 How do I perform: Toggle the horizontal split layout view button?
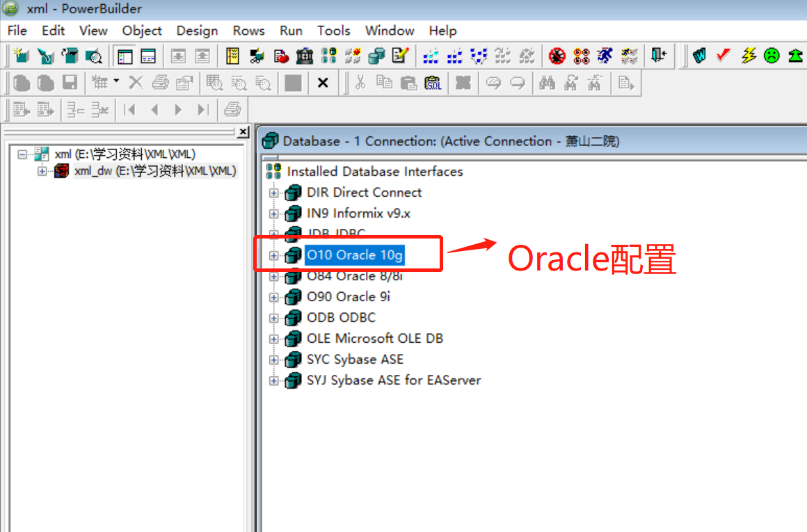point(148,56)
